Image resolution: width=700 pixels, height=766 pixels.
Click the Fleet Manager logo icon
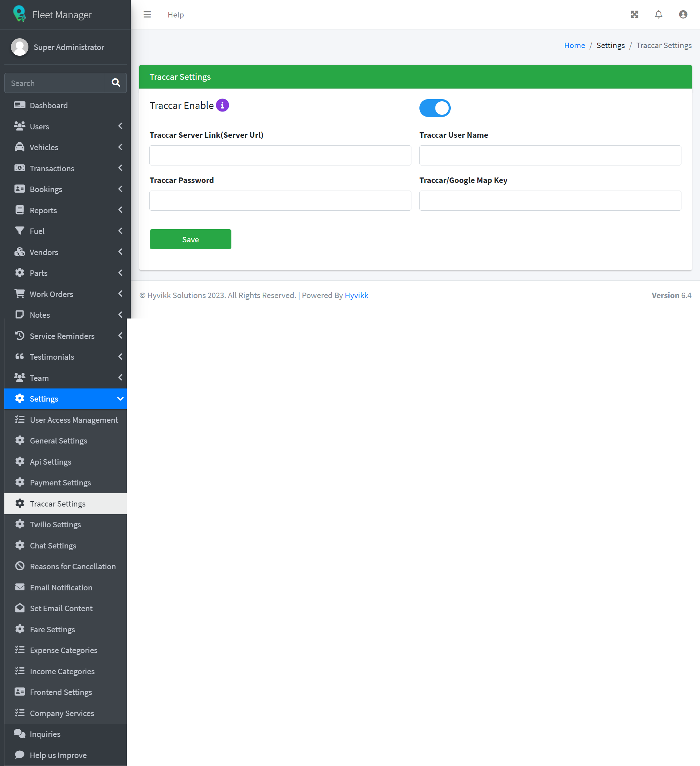(x=19, y=14)
